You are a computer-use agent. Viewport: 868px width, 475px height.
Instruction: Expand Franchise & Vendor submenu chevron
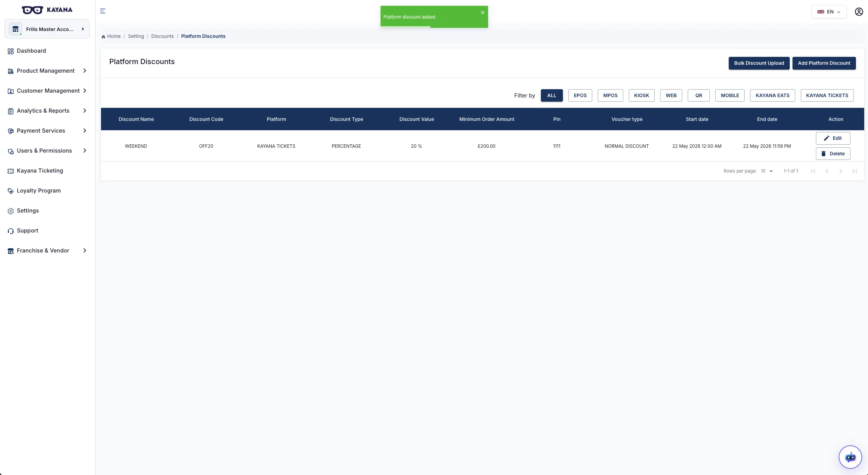(85, 250)
